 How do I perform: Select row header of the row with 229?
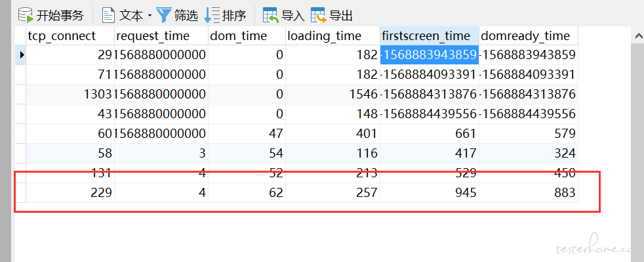21,193
